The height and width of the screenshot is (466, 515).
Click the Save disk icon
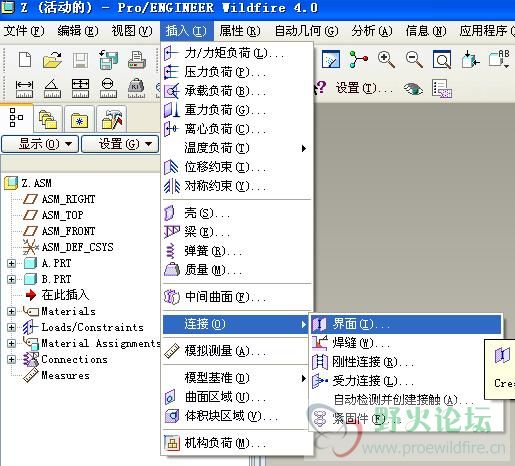80,60
